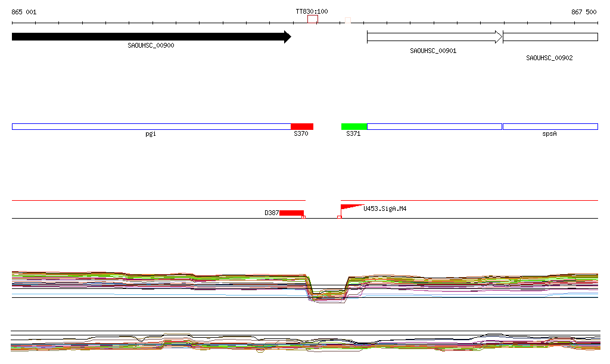Screen dimensions: 610x364
Task: Select the red U453.SigA.M4 promoter flag
Action: coord(349,207)
